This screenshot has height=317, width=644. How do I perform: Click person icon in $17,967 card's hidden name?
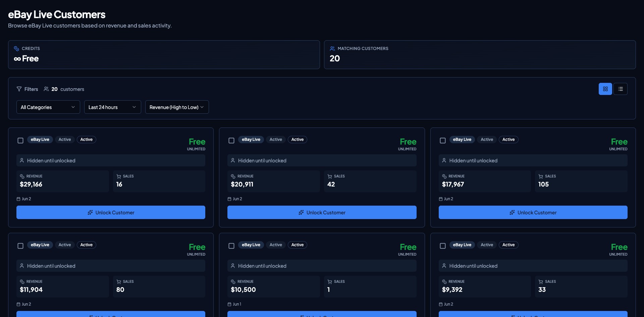[x=444, y=160]
